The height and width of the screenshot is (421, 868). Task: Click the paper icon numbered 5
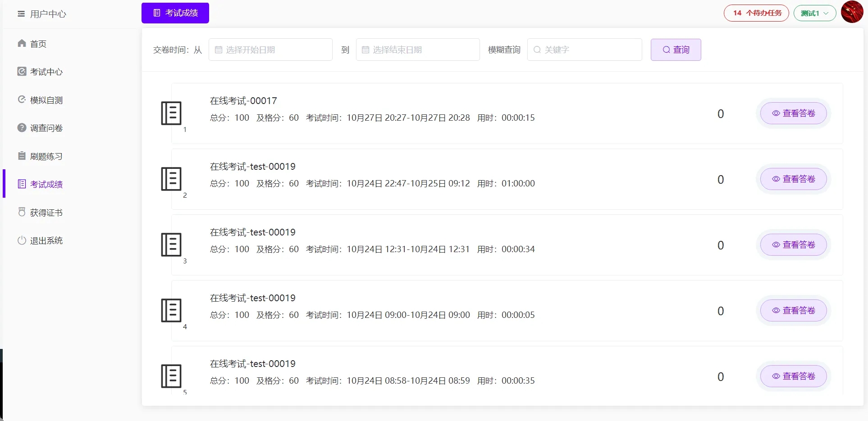pos(171,376)
